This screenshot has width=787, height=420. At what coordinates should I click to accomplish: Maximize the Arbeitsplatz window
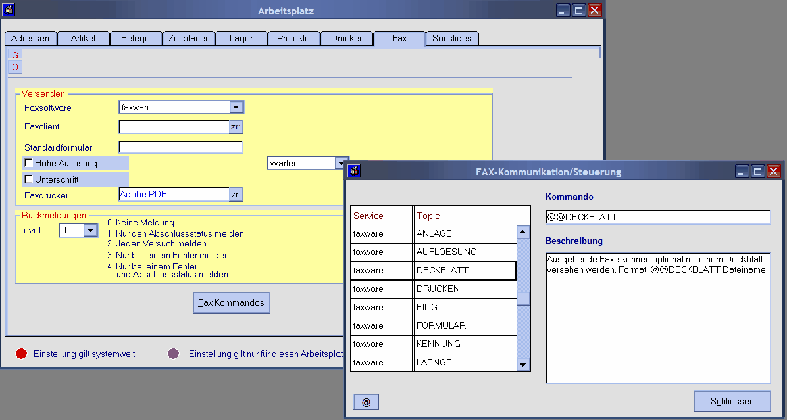click(579, 10)
